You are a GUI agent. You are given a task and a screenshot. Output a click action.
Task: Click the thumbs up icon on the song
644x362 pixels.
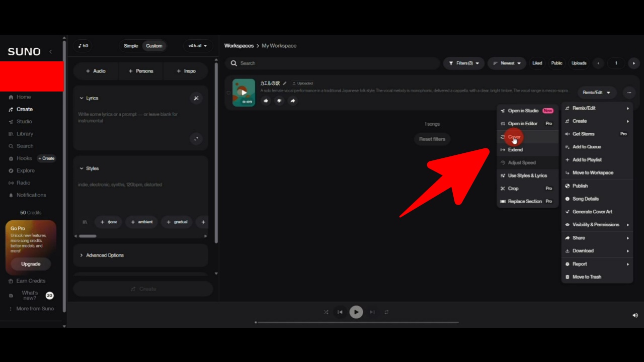coord(266,101)
